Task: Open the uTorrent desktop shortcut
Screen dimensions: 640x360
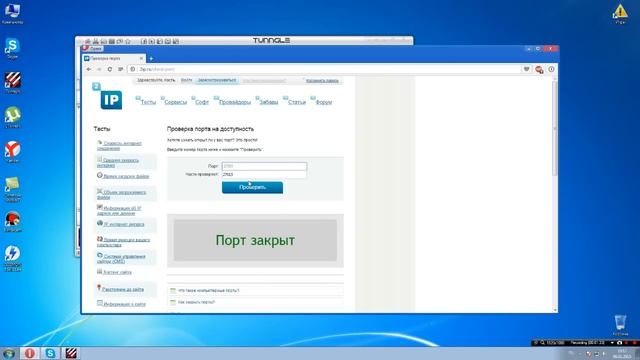Action: pos(12,118)
